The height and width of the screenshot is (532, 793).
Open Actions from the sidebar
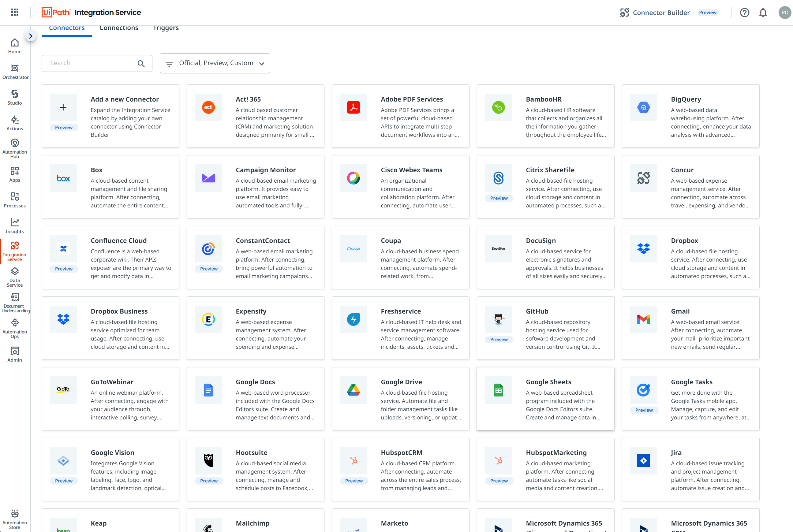click(x=15, y=124)
